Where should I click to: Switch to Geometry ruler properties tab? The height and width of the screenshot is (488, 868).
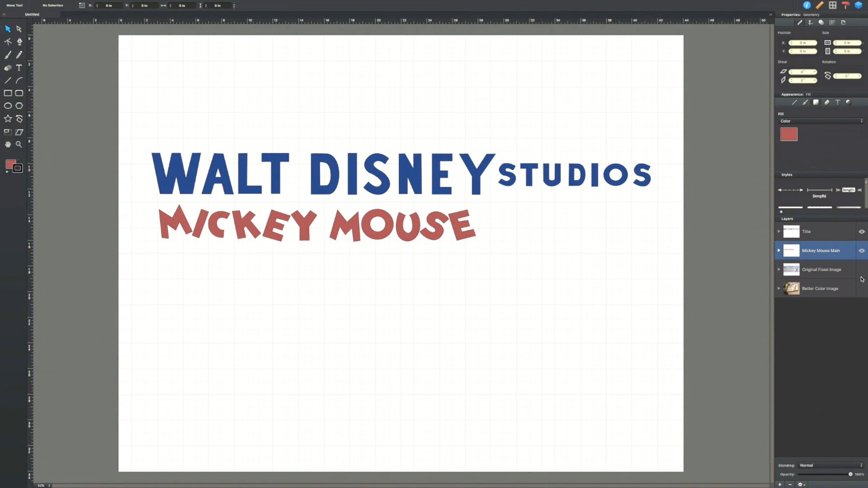coord(800,22)
